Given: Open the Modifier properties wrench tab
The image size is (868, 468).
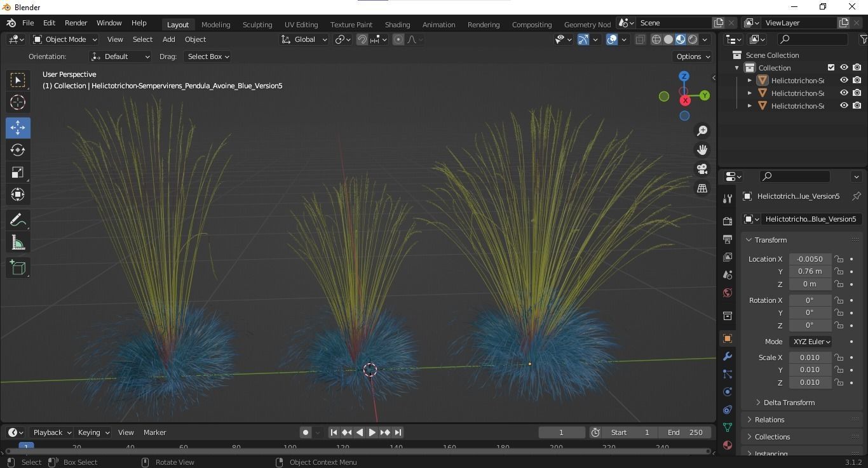Looking at the screenshot, I should (x=728, y=356).
